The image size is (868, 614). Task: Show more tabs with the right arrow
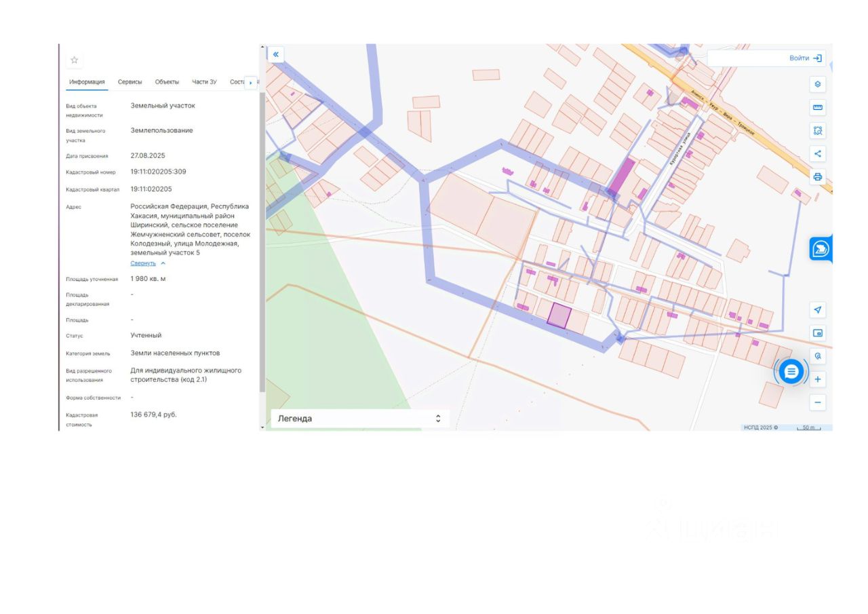tap(251, 83)
